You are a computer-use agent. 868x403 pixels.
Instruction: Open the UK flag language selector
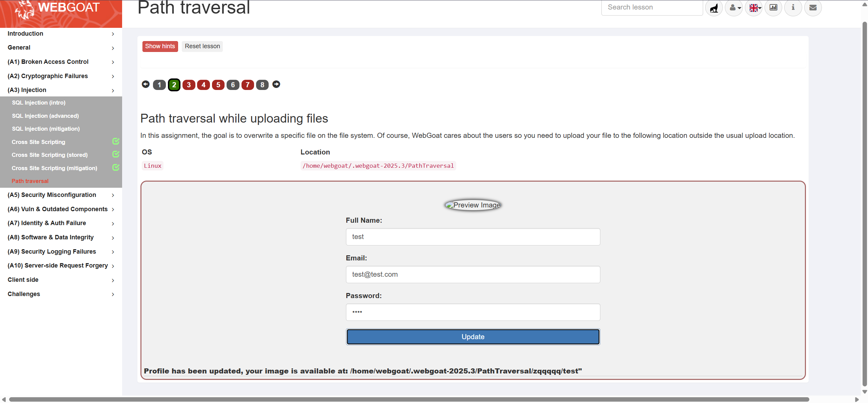(754, 7)
